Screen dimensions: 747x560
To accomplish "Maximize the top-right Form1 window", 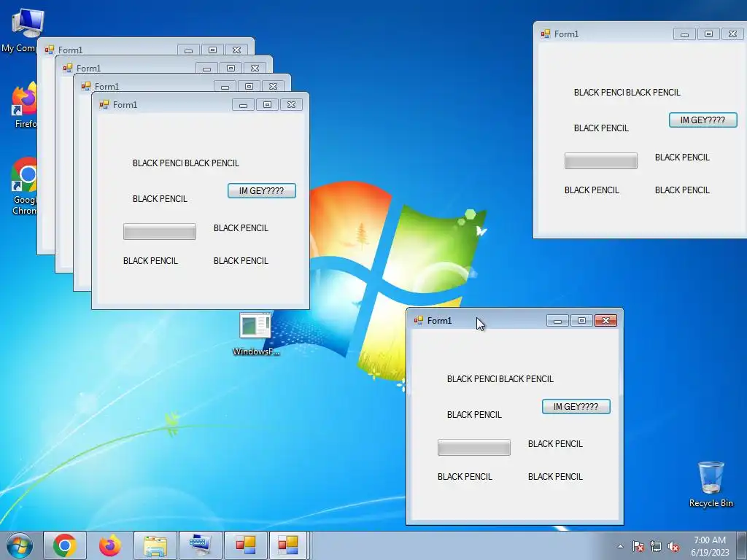I will 708,34.
